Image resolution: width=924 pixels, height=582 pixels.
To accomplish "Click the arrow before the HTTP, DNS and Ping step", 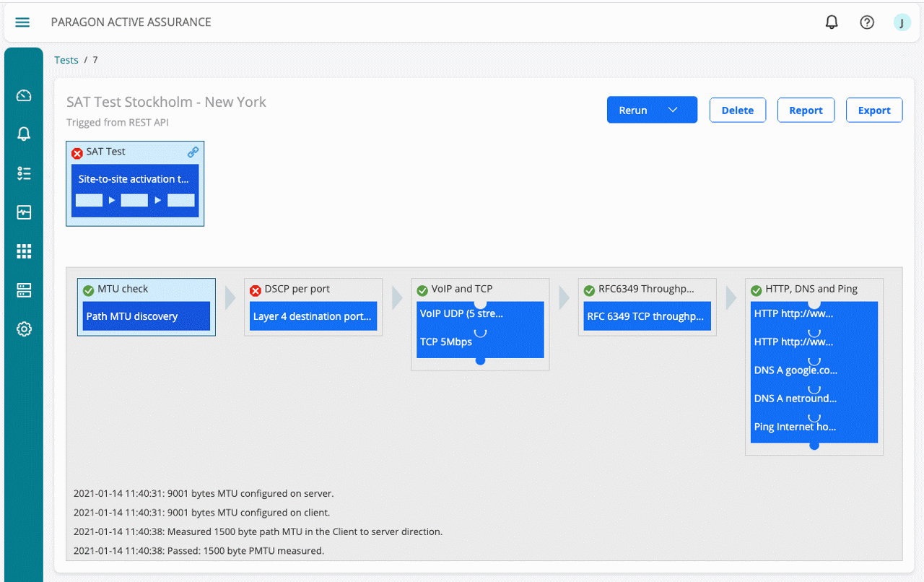I will pyautogui.click(x=730, y=297).
